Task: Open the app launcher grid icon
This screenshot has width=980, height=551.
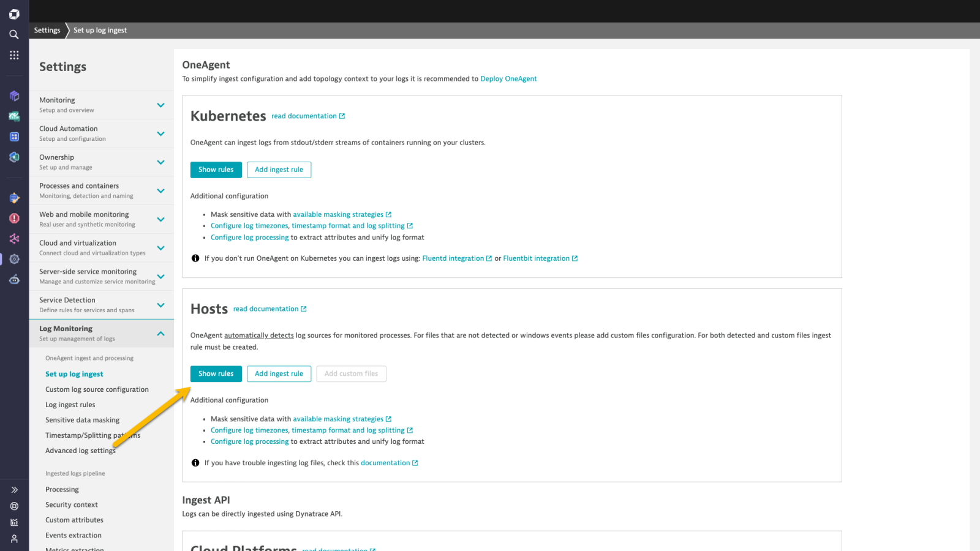Action: click(13, 55)
